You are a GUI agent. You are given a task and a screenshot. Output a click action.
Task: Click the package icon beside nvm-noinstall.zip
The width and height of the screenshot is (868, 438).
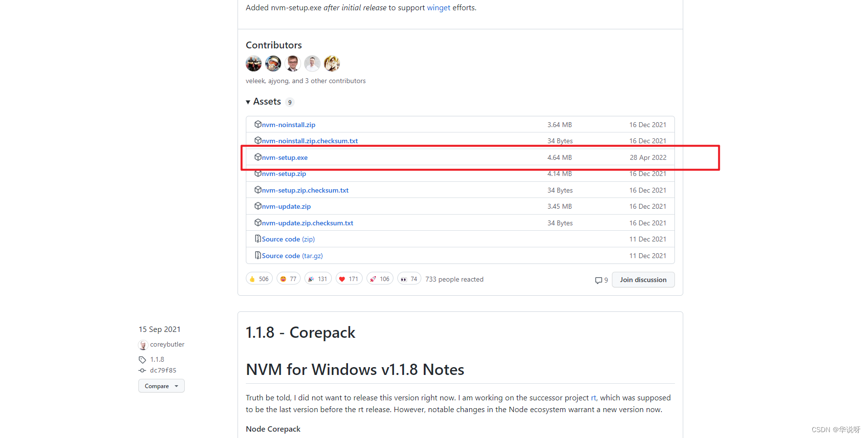click(258, 124)
